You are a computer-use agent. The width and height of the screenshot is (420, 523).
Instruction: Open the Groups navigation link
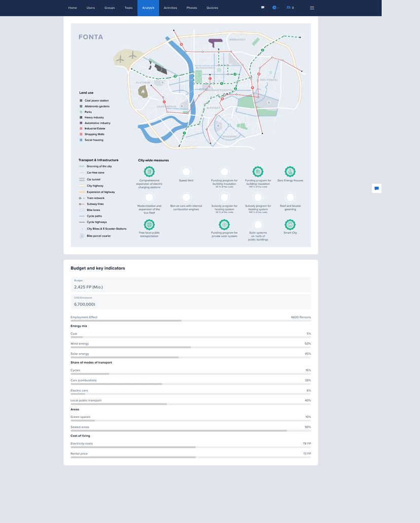pos(110,8)
